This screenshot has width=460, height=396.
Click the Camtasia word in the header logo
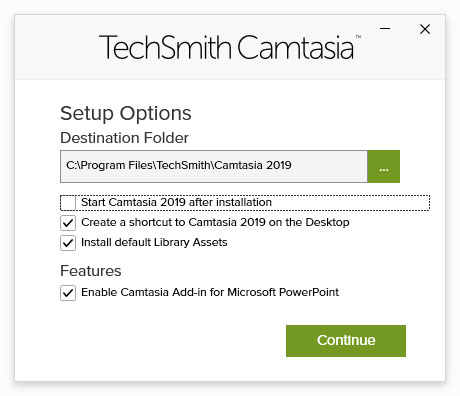tap(295, 47)
